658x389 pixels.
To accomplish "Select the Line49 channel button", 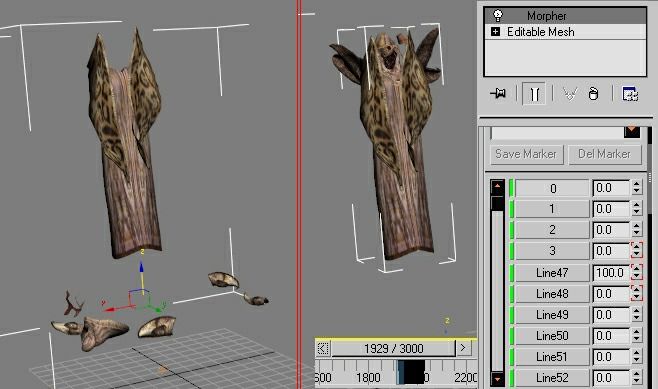I will (552, 315).
